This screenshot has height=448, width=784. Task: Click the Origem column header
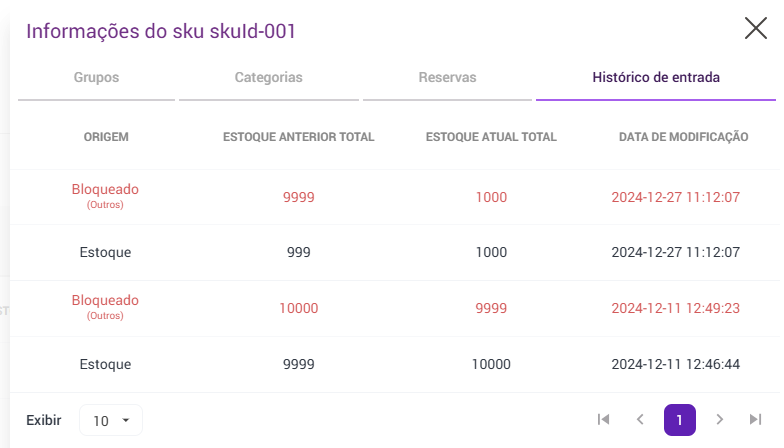coord(106,137)
